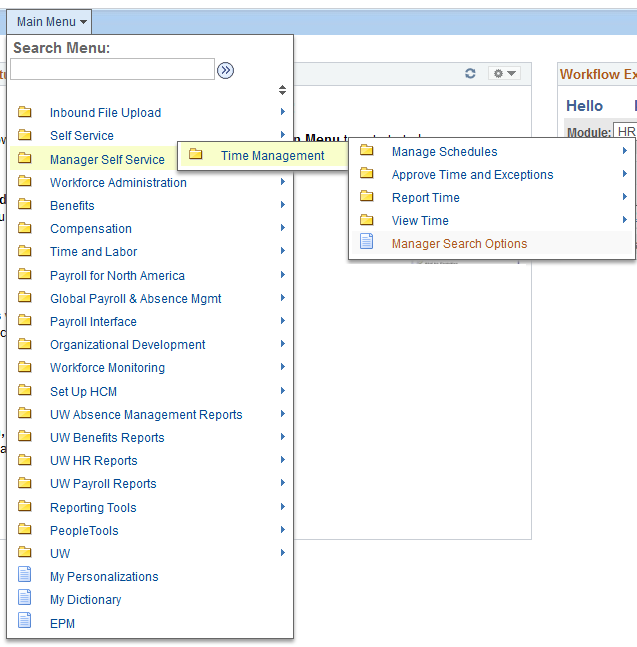Open the Main Menu dropdown
Viewport: 637px width, 647px height.
pos(51,21)
